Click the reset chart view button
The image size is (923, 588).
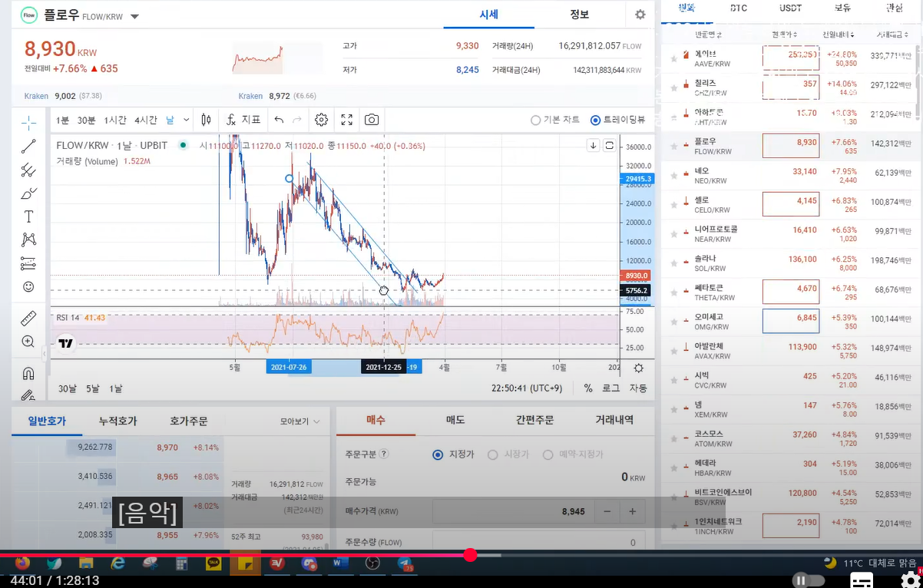tap(610, 145)
